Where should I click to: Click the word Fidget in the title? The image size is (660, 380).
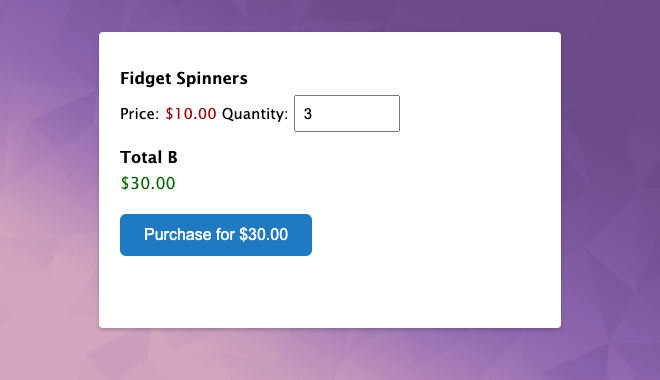[x=146, y=79]
